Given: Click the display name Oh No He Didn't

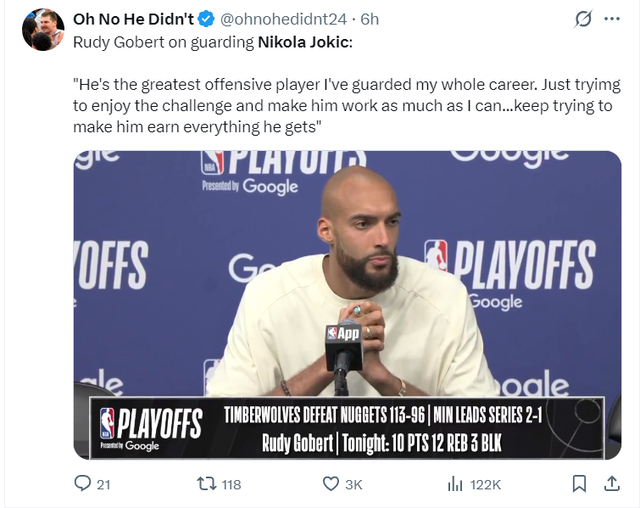Looking at the screenshot, I should click(133, 19).
